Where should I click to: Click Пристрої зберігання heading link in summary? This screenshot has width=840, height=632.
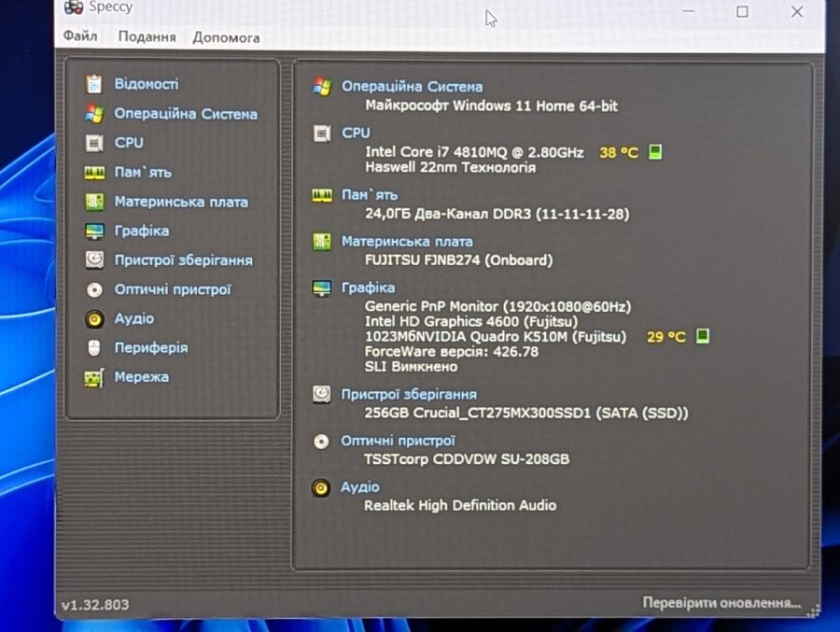coord(409,395)
